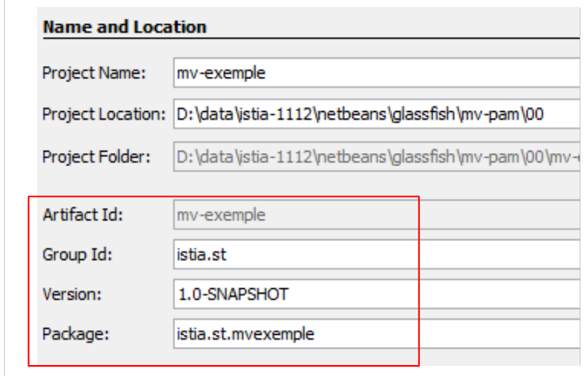This screenshot has height=376, width=588.
Task: Click the Project Name input field
Action: [378, 73]
